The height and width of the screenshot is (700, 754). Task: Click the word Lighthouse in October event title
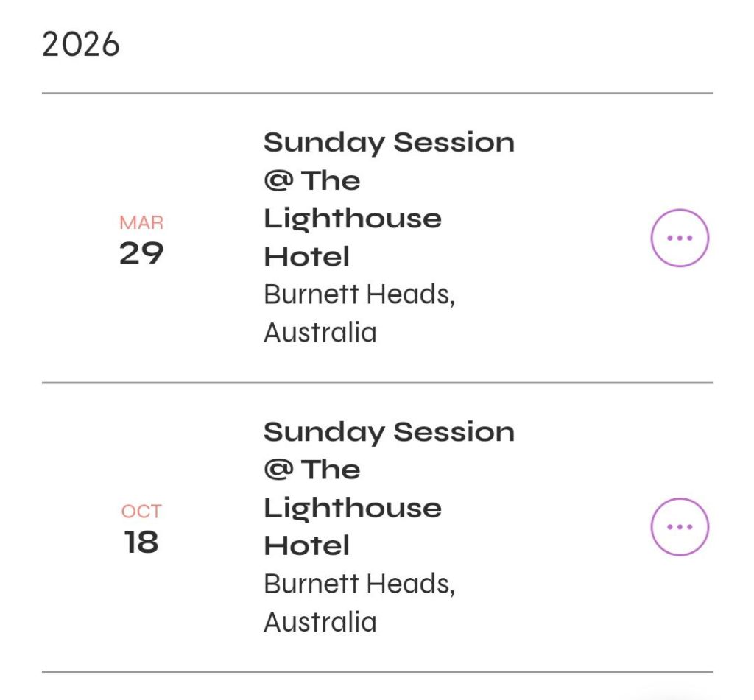[353, 508]
